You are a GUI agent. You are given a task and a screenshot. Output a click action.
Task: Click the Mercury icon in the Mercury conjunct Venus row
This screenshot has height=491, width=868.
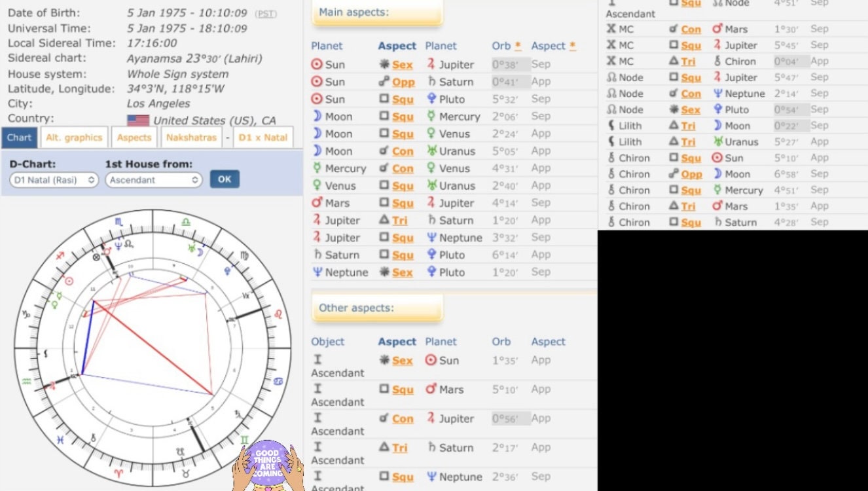[316, 168]
